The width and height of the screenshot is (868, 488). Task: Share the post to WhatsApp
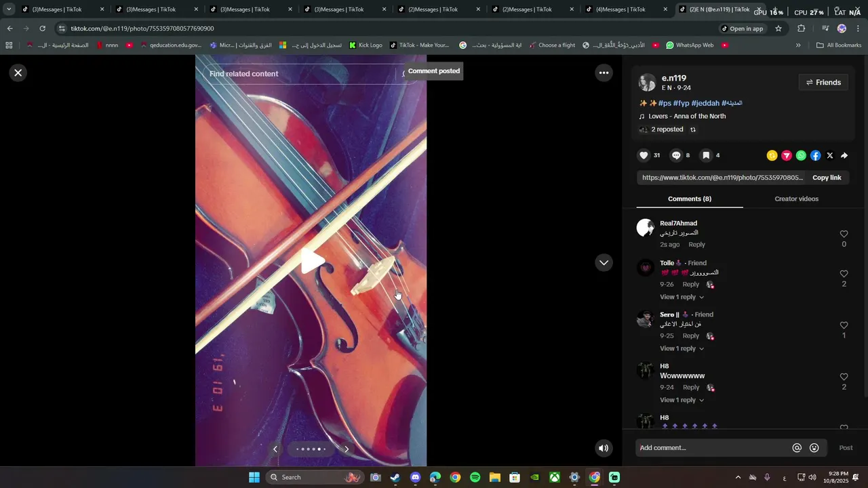(801, 156)
